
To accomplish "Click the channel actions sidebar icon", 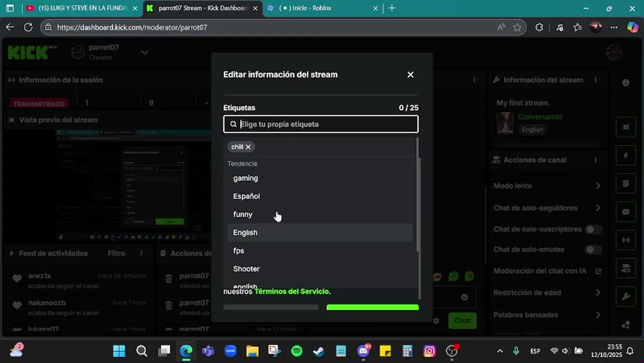I will (626, 267).
